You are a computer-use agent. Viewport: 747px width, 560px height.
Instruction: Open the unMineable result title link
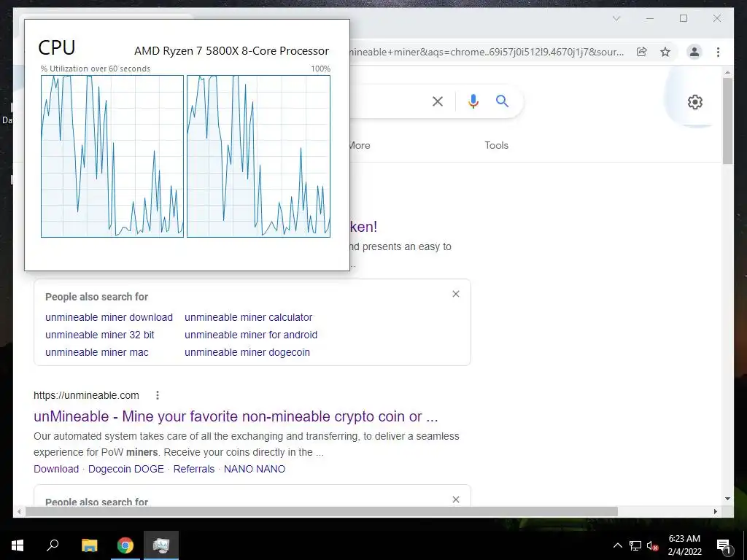coord(236,416)
